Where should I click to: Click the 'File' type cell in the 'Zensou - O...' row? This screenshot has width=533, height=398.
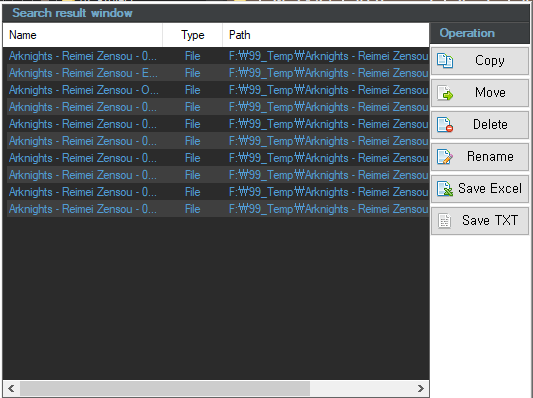coord(192,90)
